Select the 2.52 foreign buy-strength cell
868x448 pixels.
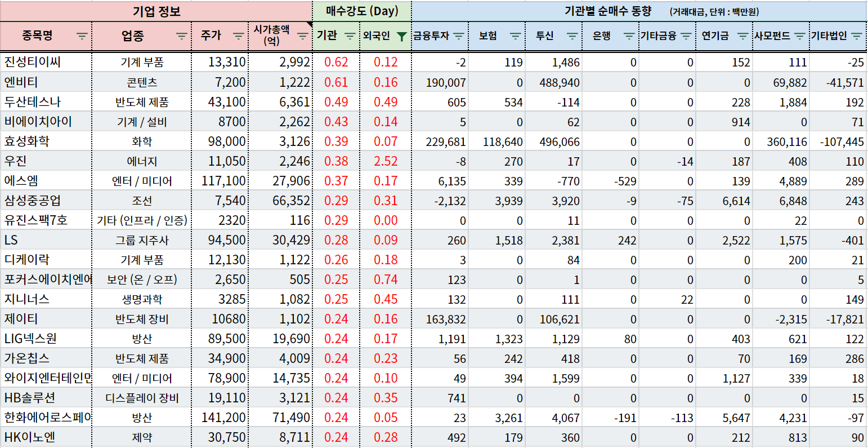click(x=386, y=161)
